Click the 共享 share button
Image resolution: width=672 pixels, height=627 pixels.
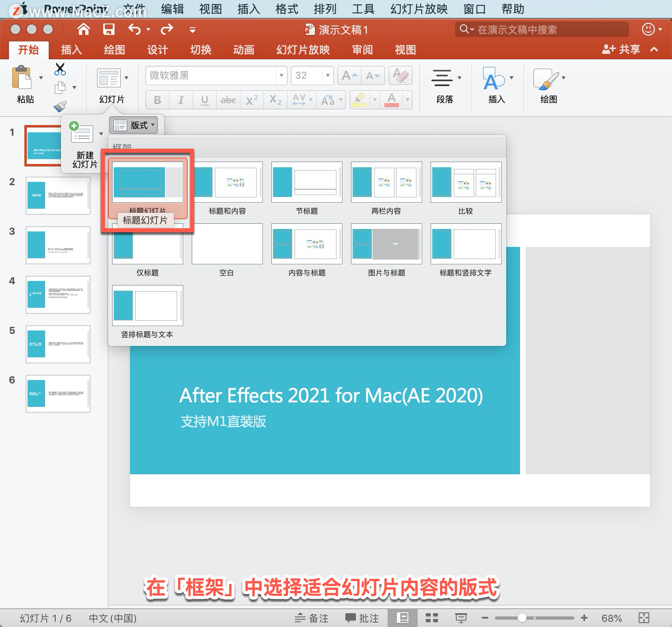pos(622,50)
